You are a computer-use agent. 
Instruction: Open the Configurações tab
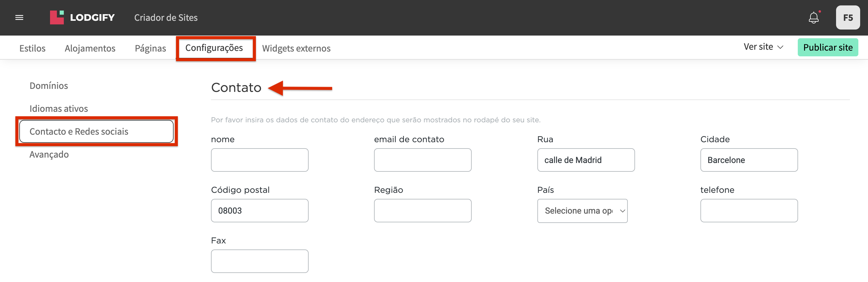pyautogui.click(x=215, y=48)
